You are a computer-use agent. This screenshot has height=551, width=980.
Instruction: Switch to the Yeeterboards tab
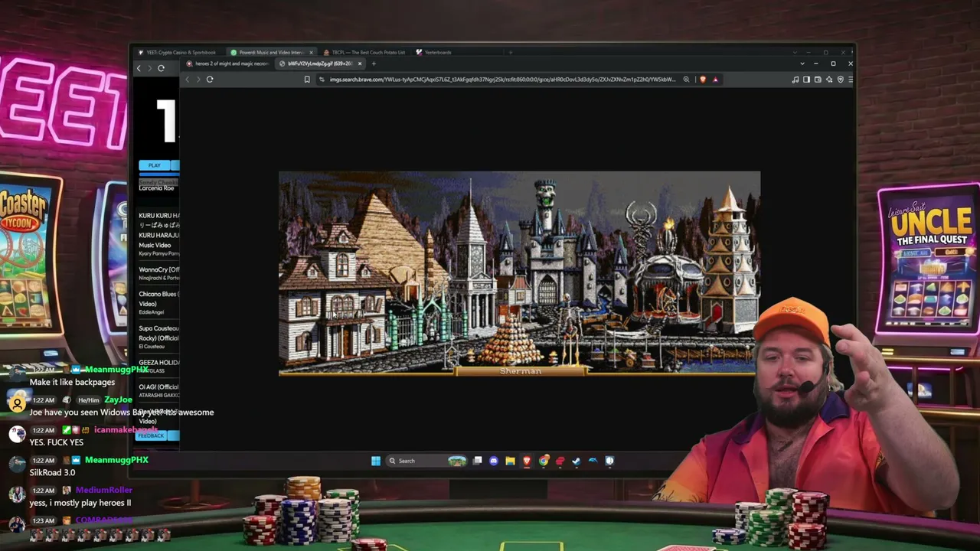click(435, 52)
